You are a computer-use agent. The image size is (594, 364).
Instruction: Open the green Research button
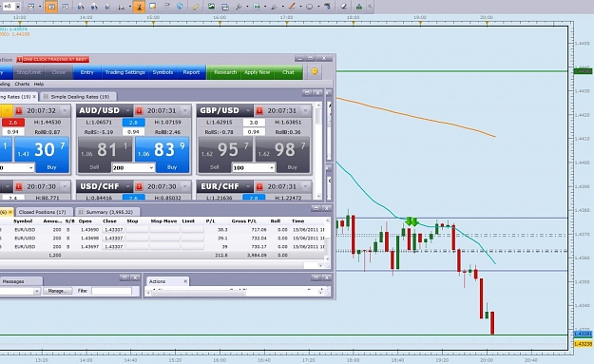225,72
